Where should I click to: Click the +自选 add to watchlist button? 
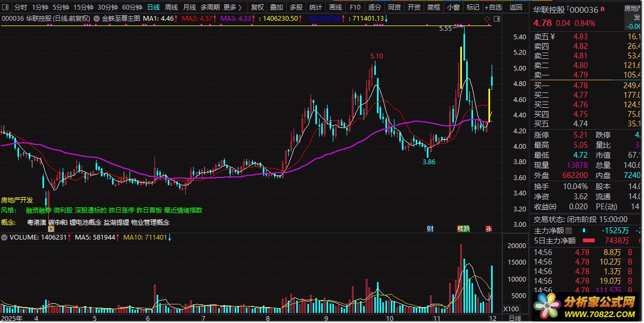492,7
